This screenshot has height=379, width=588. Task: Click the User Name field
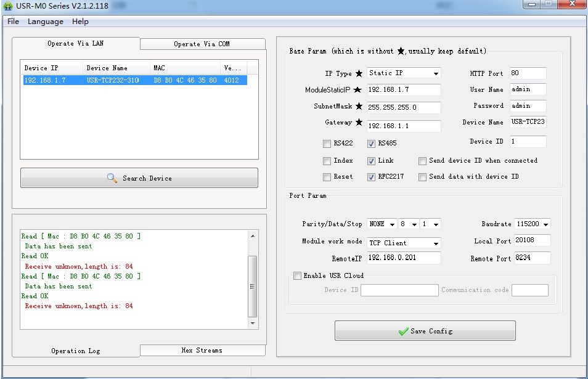(x=528, y=89)
